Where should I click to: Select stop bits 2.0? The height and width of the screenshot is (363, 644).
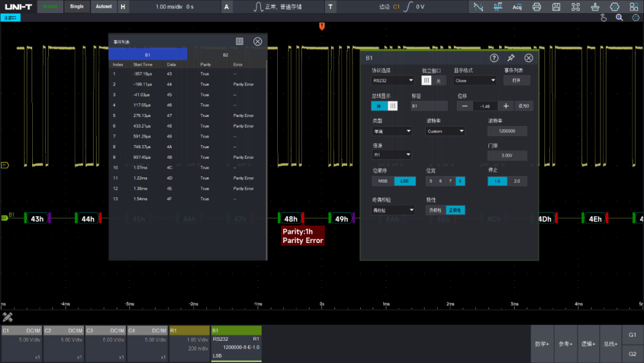[516, 181]
